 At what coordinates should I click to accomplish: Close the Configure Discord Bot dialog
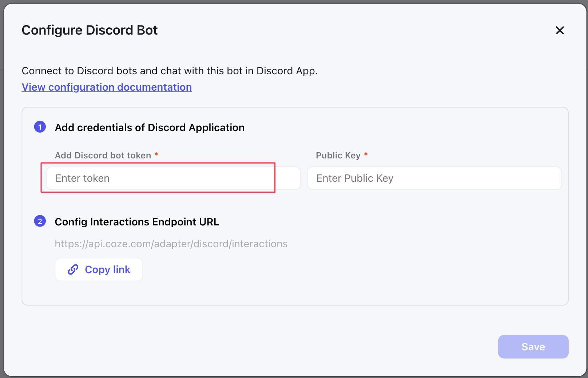tap(560, 30)
